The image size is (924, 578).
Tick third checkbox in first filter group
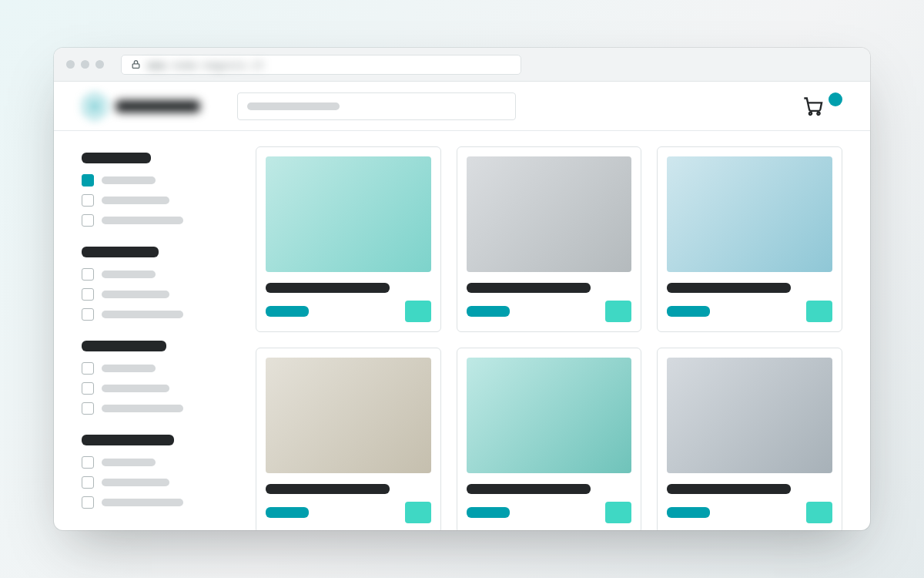[88, 220]
